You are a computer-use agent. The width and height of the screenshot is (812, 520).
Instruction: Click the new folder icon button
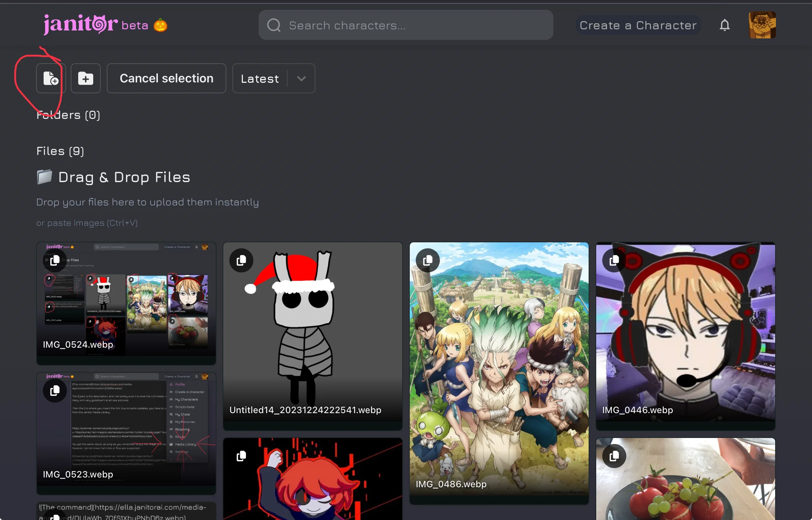(86, 78)
